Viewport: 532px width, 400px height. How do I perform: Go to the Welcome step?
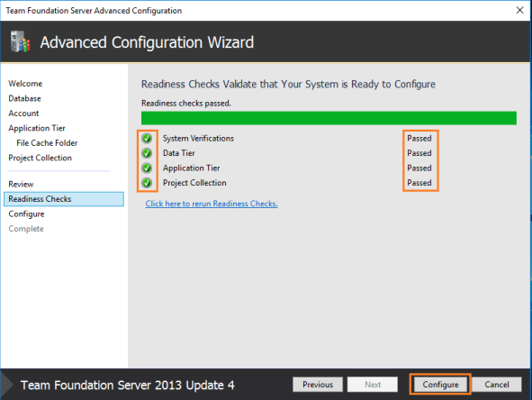(x=25, y=84)
